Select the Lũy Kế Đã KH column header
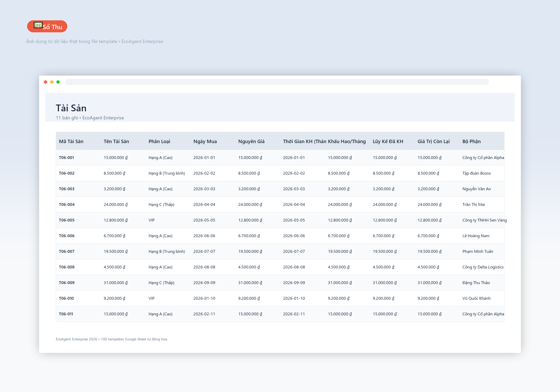 pyautogui.click(x=388, y=141)
